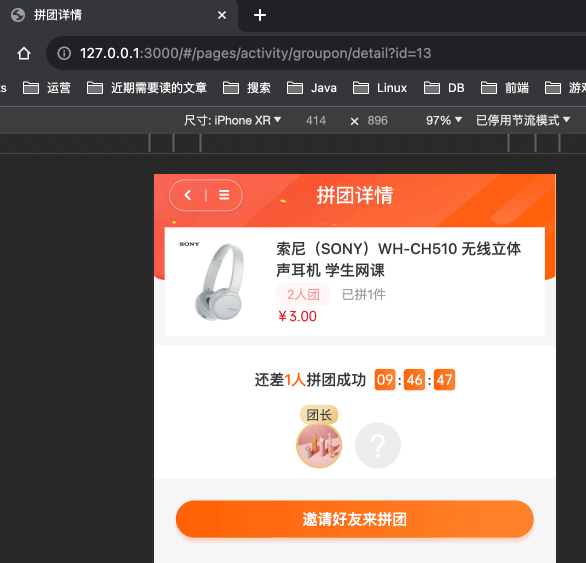The image size is (586, 563).
Task: Click the countdown minutes box 46
Action: [414, 380]
